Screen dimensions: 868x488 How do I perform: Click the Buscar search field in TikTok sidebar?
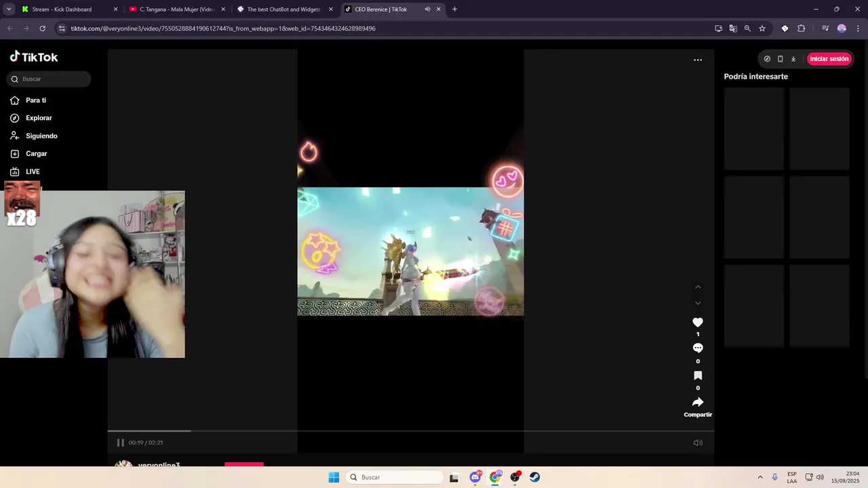click(49, 79)
